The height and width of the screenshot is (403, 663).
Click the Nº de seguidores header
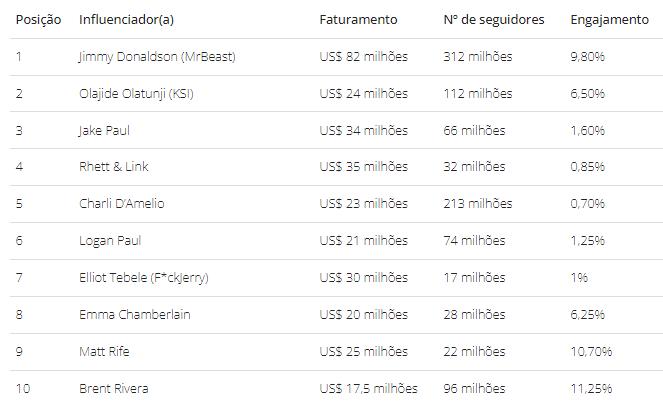494,20
